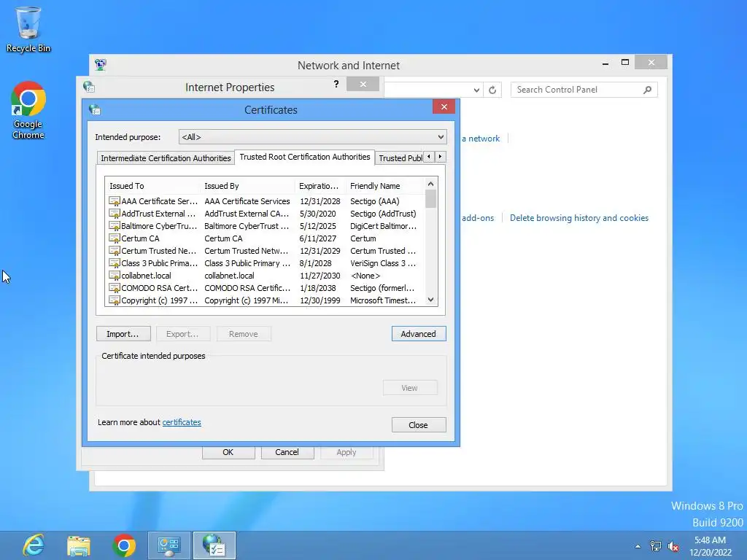
Task: Open the network status tray icon
Action: (656, 546)
